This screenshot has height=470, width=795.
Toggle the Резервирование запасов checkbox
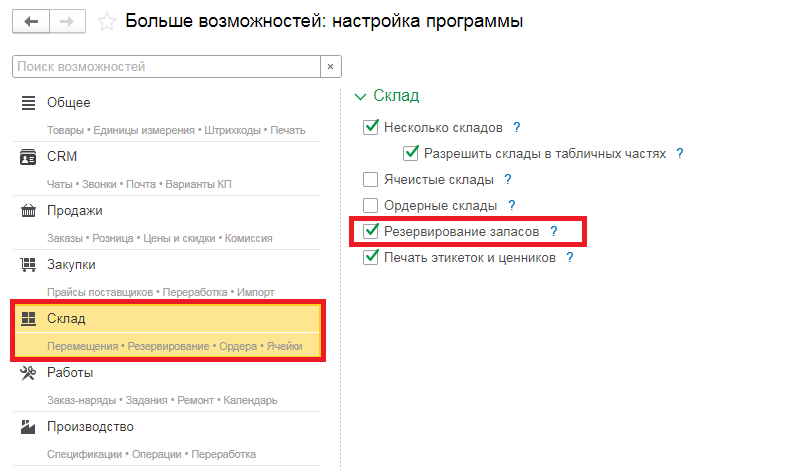371,231
